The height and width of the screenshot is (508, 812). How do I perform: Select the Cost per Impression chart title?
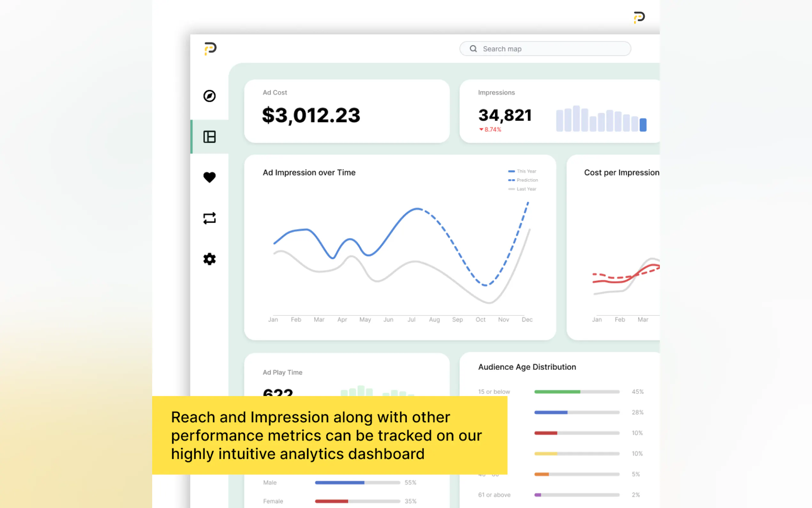pos(621,173)
